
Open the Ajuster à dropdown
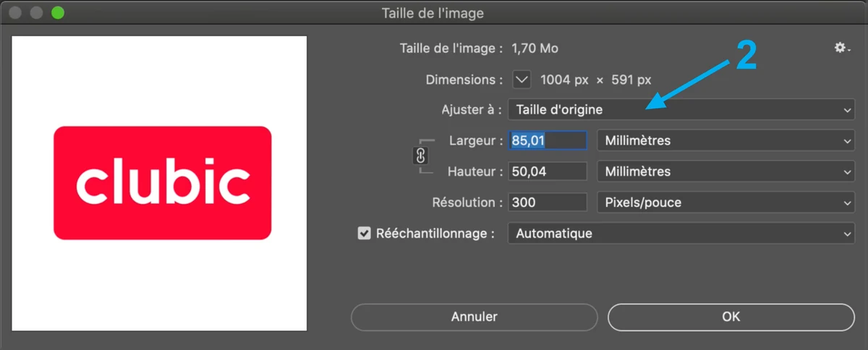681,110
